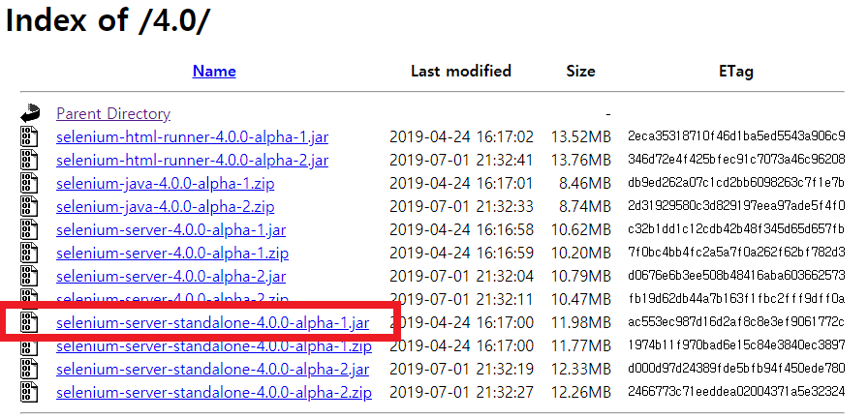868x419 pixels.
Task: Click the ETag starting with '346d72e4f425'
Action: point(736,160)
